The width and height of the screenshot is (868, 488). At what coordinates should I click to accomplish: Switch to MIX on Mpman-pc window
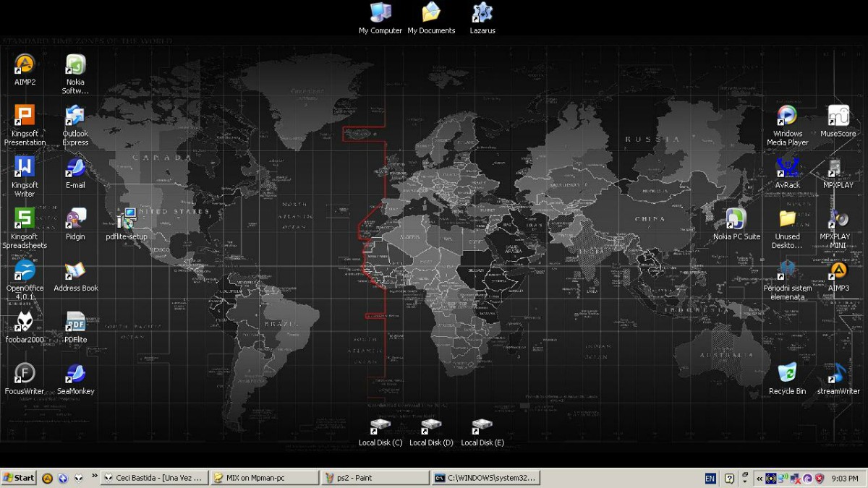[264, 478]
